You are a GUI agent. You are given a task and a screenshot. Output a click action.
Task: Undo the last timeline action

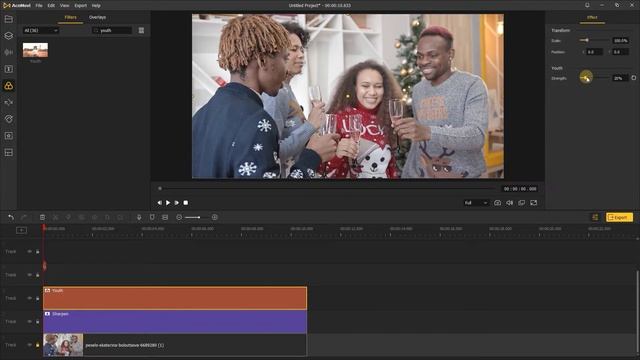click(11, 217)
